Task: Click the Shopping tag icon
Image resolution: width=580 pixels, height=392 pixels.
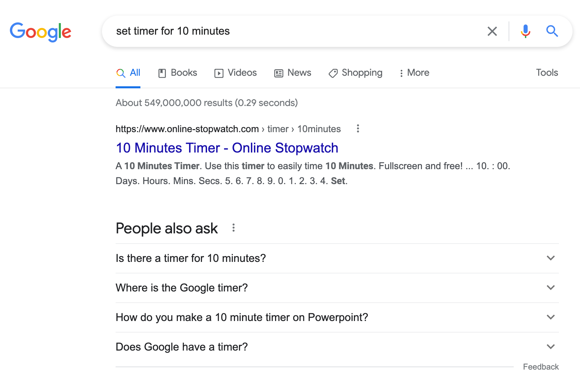Action: [332, 73]
